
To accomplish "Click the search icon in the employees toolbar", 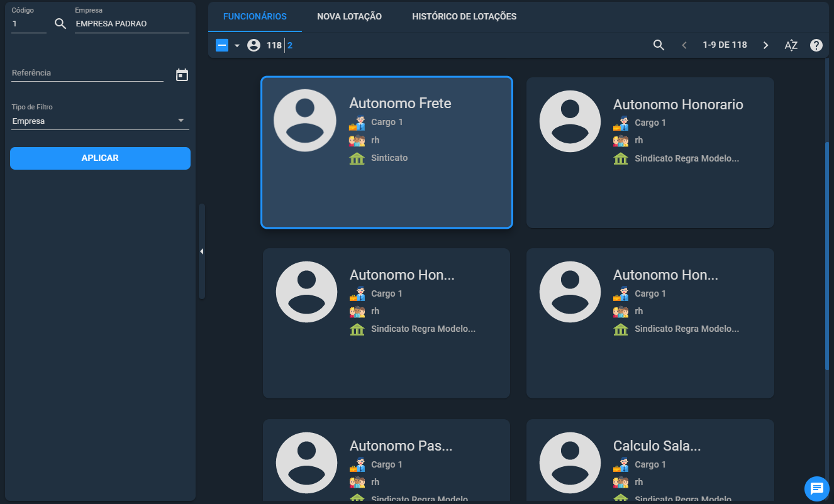I will pos(659,45).
